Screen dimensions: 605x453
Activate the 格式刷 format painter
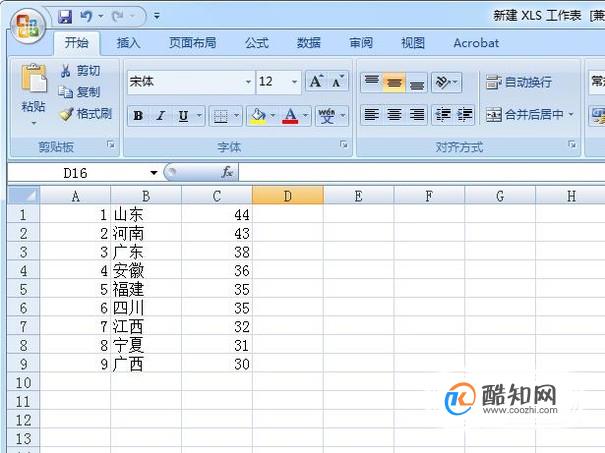click(86, 113)
